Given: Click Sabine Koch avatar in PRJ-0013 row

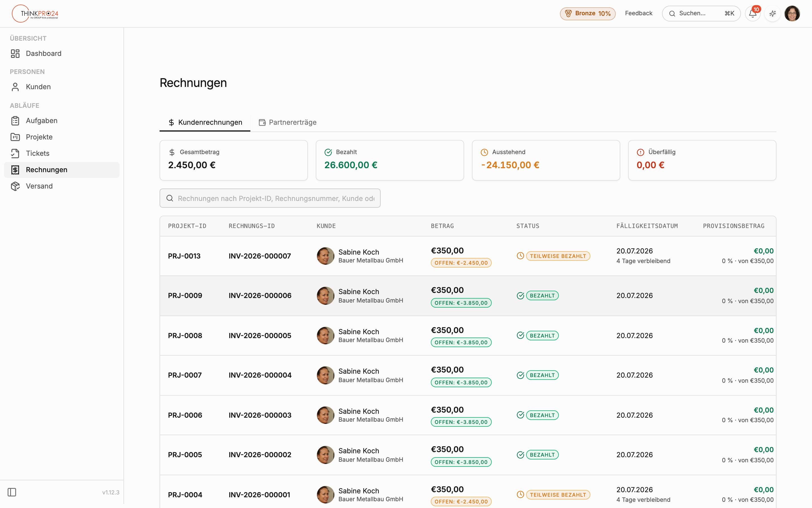Looking at the screenshot, I should pos(325,256).
